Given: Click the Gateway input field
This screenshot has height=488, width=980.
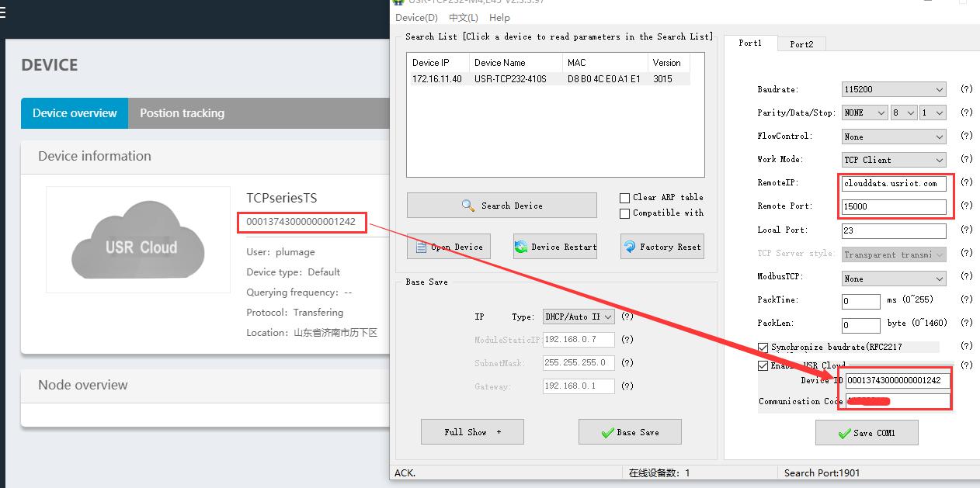Looking at the screenshot, I should tap(579, 386).
